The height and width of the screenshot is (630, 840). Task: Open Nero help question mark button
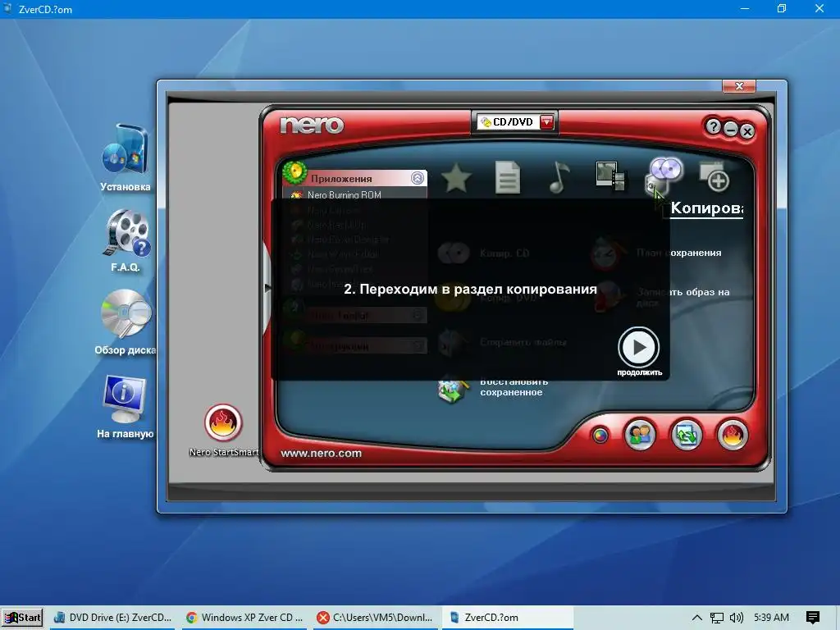coord(713,126)
